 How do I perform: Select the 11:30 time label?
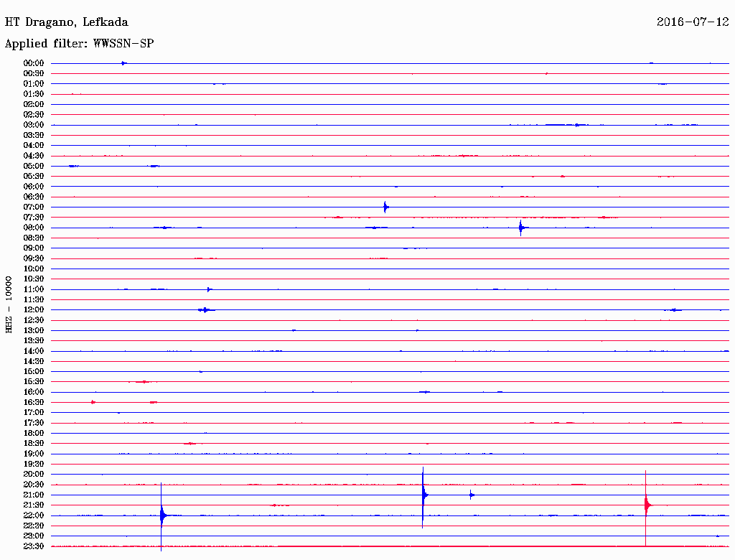(x=34, y=299)
